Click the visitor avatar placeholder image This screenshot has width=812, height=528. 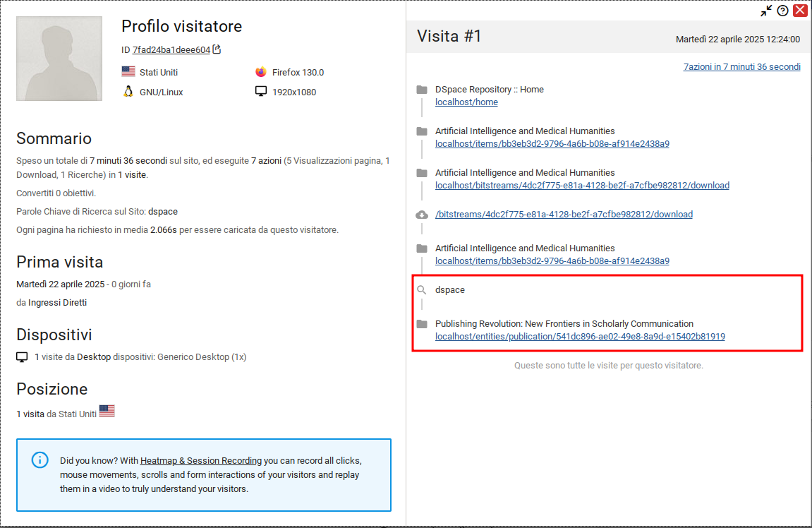[x=59, y=59]
